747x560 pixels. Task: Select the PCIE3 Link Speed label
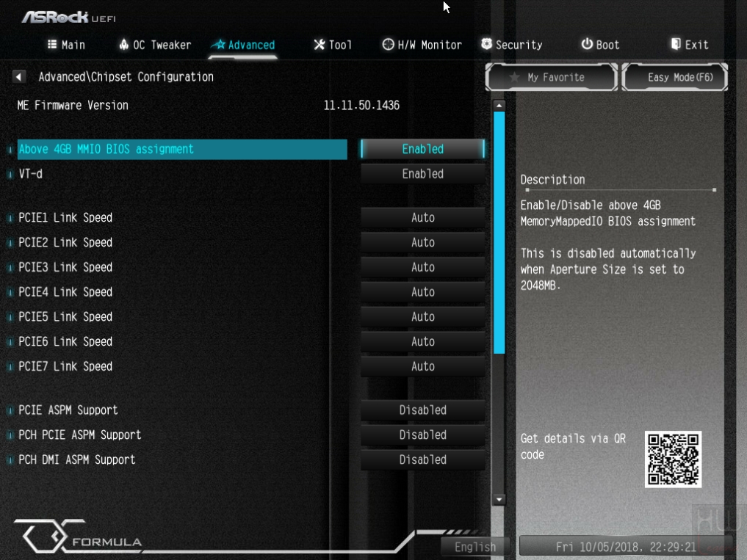[x=65, y=267]
